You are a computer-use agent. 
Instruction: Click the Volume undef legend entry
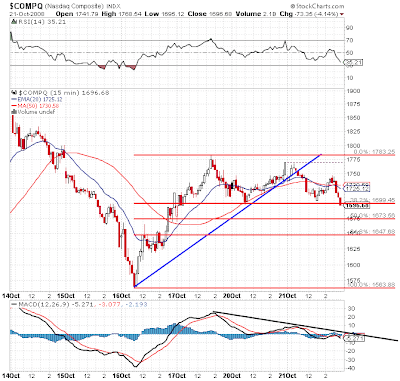(x=33, y=112)
